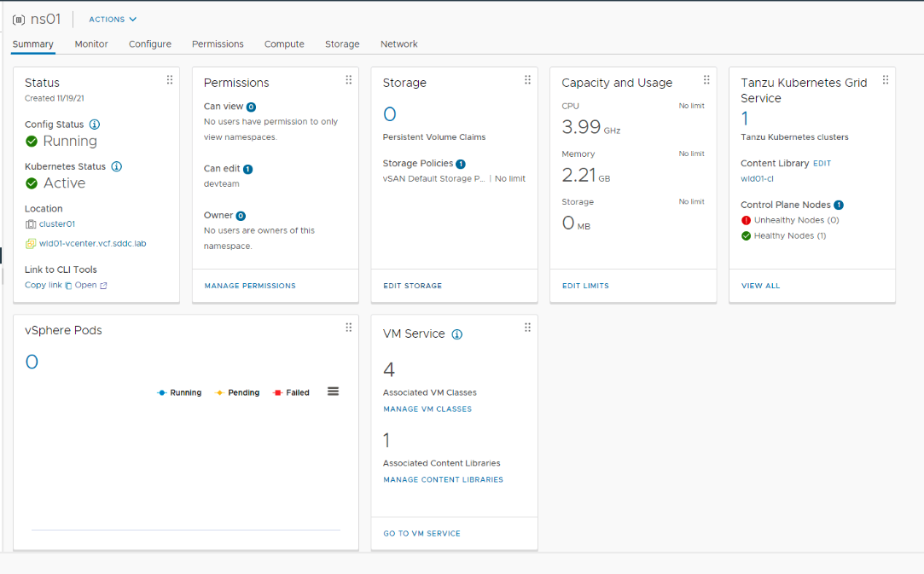Open the wld01-cl content library link
The width and height of the screenshot is (924, 574).
[x=757, y=178]
